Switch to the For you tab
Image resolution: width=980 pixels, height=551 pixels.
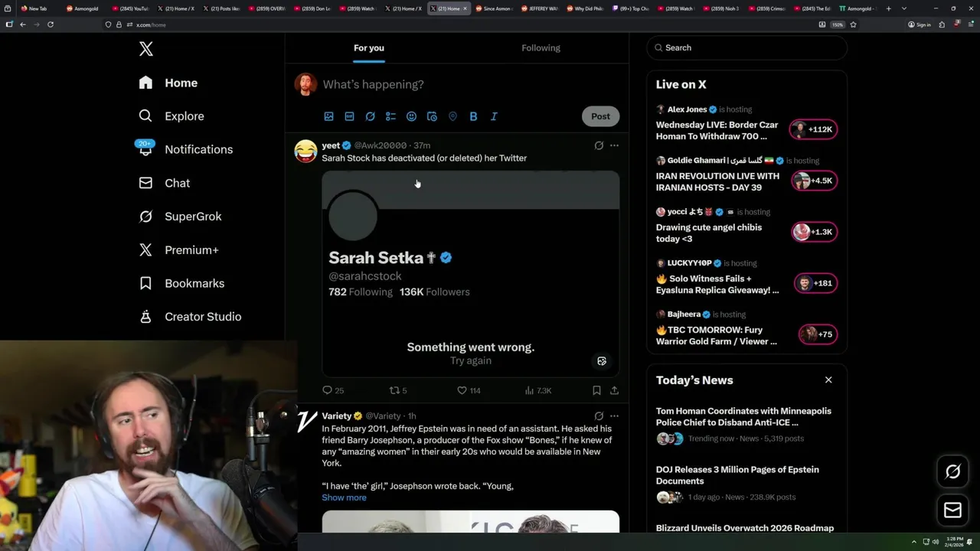(369, 47)
